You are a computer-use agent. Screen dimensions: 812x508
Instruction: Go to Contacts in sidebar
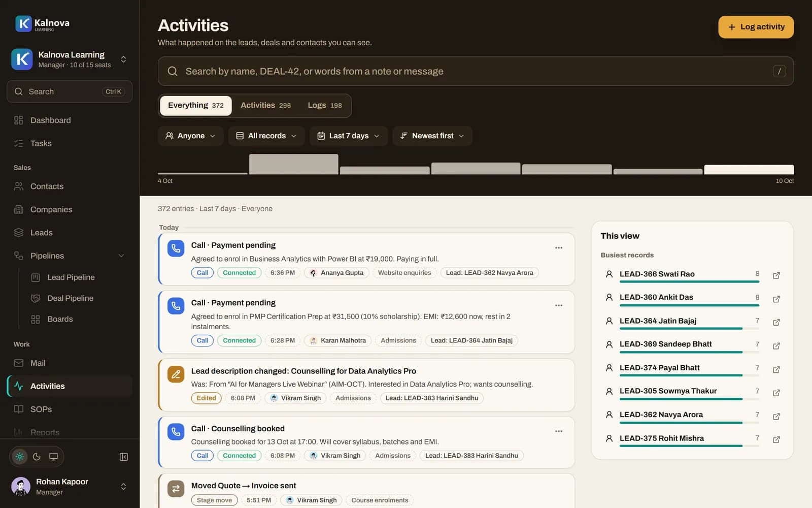coord(70,186)
